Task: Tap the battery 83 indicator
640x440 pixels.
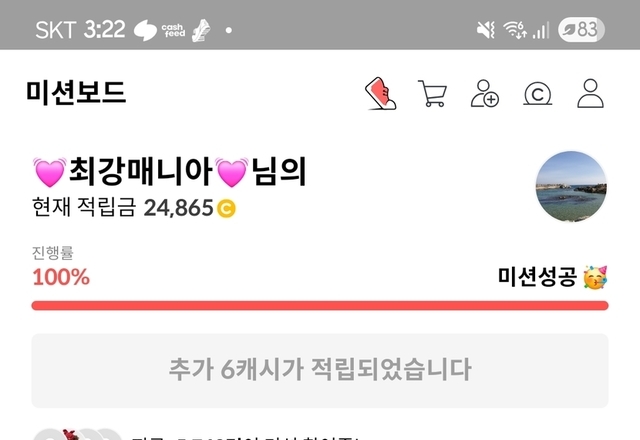Action: (x=581, y=29)
